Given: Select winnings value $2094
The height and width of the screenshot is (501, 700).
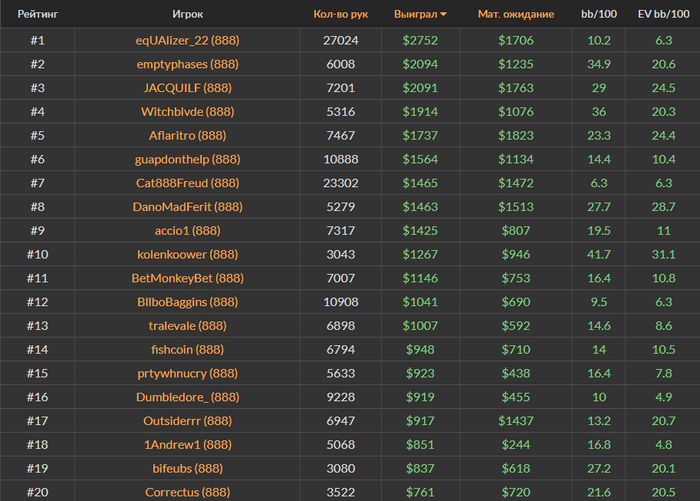Looking at the screenshot, I should click(420, 64).
